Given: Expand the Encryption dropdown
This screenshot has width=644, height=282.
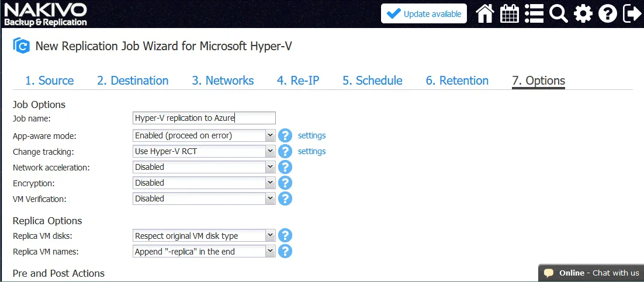Looking at the screenshot, I should pos(204,183).
